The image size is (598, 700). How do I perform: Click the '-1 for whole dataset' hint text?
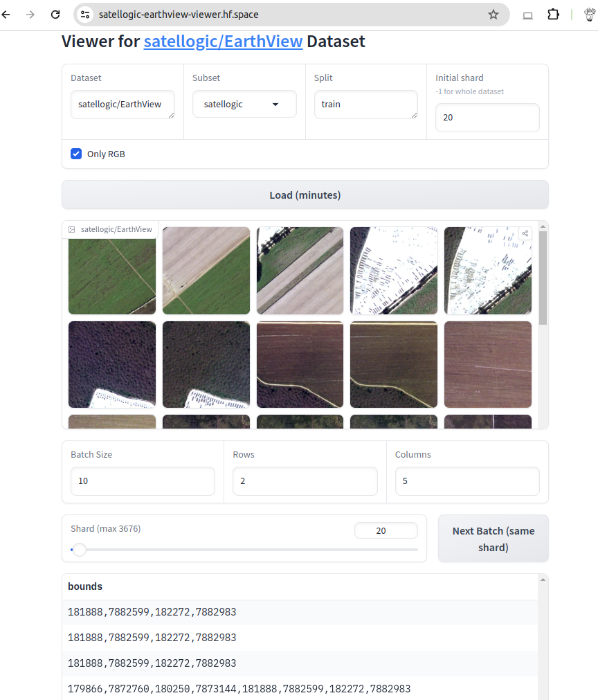coord(469,91)
